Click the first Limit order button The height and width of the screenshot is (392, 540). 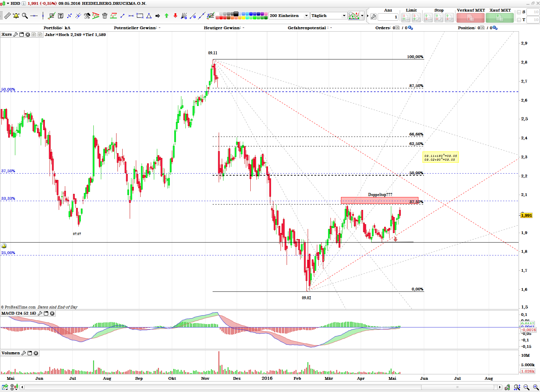406,18
